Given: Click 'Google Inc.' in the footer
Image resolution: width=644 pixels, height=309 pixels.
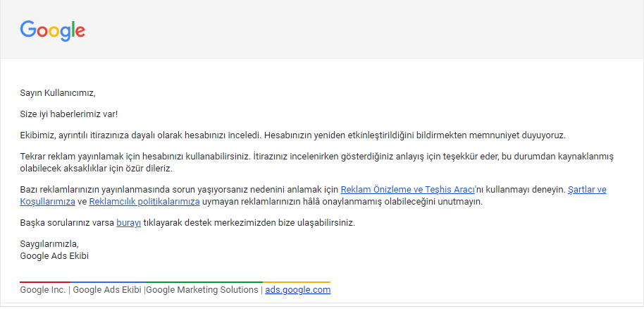Looking at the screenshot, I should click(x=43, y=290).
